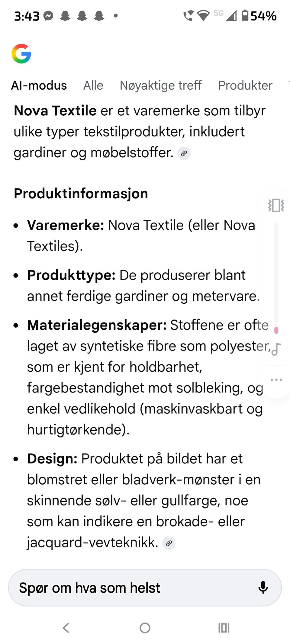Toggle vibrate mode in the volume panel
This screenshot has width=290, height=644.
click(276, 206)
